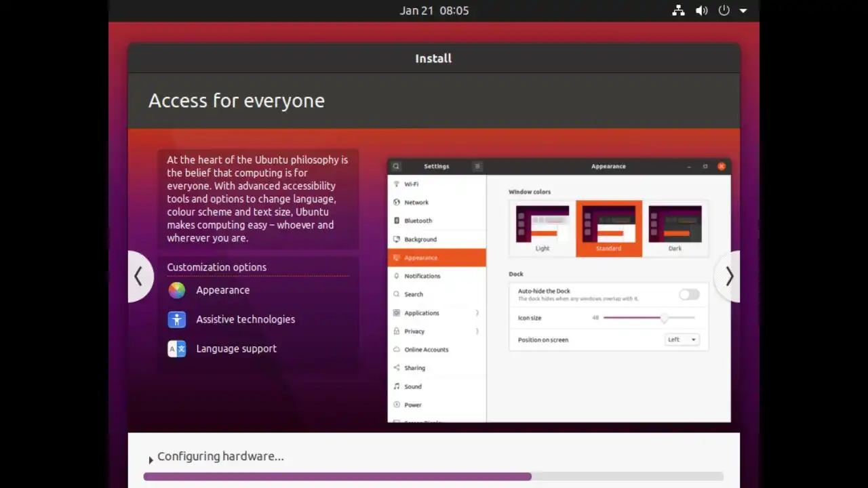Click the Language support label
This screenshot has width=868, height=488.
236,348
